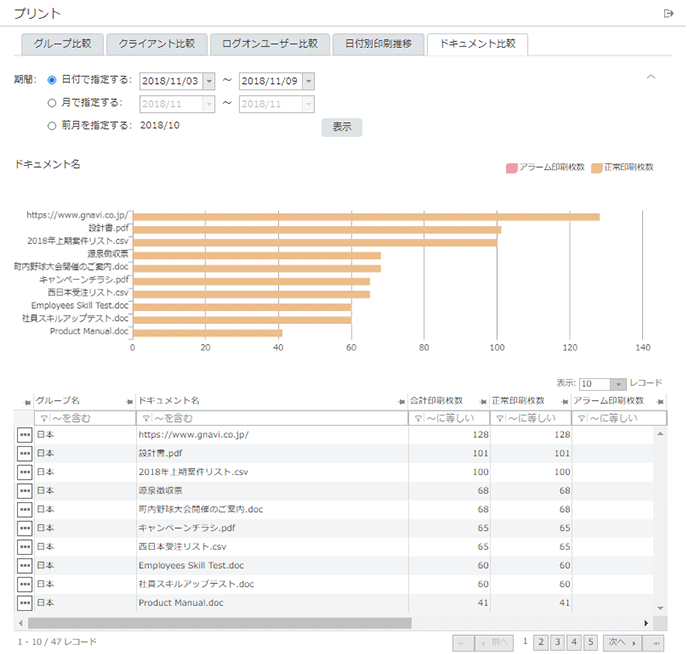Open end date 2018/11/09 dropdown
This screenshot has height=654, width=687.
pyautogui.click(x=308, y=81)
